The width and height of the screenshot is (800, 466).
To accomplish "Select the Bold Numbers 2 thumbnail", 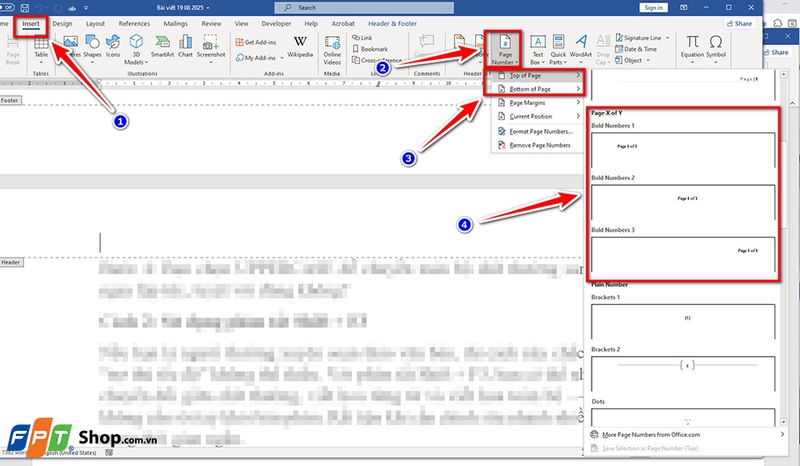I will pos(682,203).
